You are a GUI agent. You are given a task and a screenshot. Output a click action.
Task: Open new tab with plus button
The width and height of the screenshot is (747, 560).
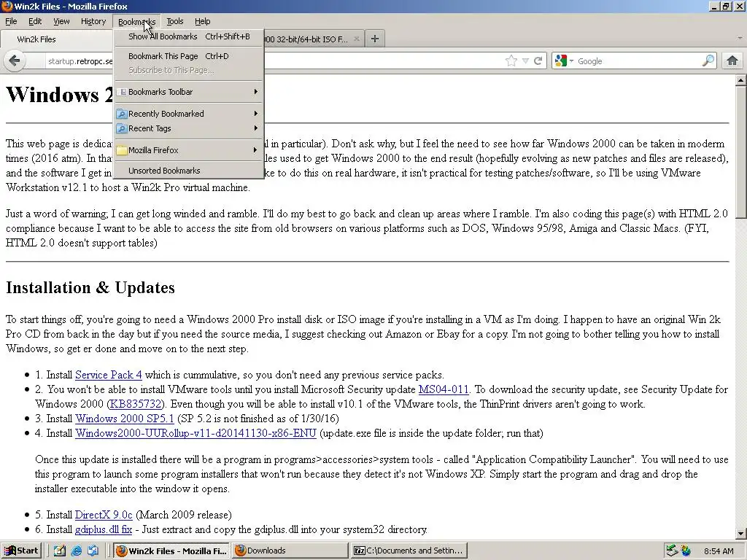click(x=375, y=39)
